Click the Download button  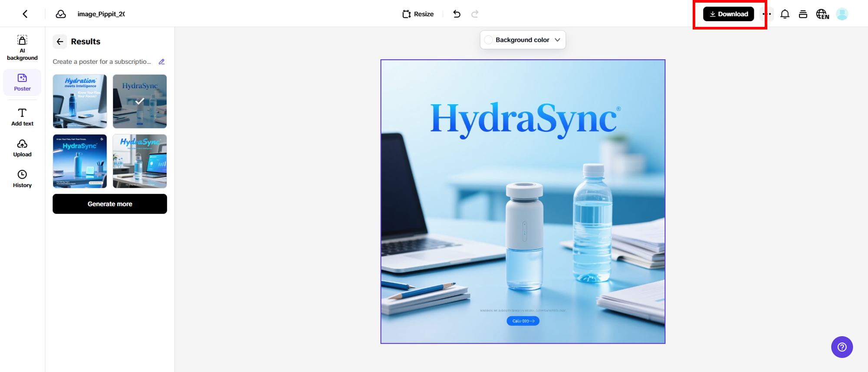tap(729, 14)
